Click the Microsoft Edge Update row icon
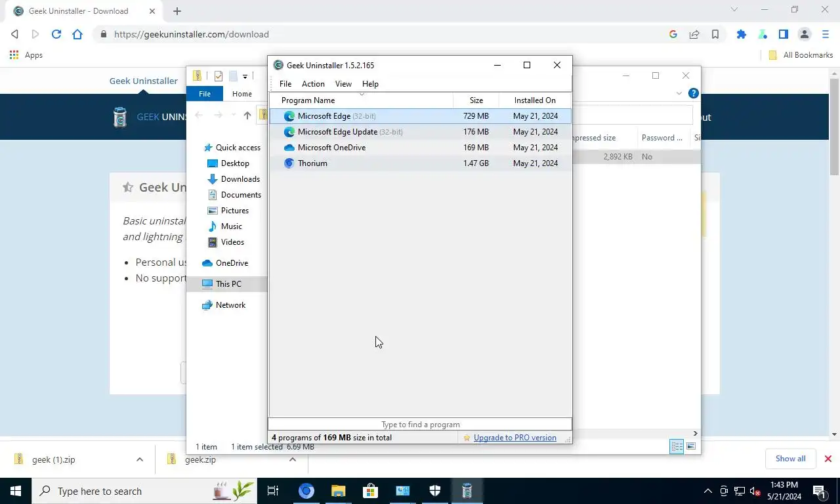The height and width of the screenshot is (504, 840). click(289, 132)
